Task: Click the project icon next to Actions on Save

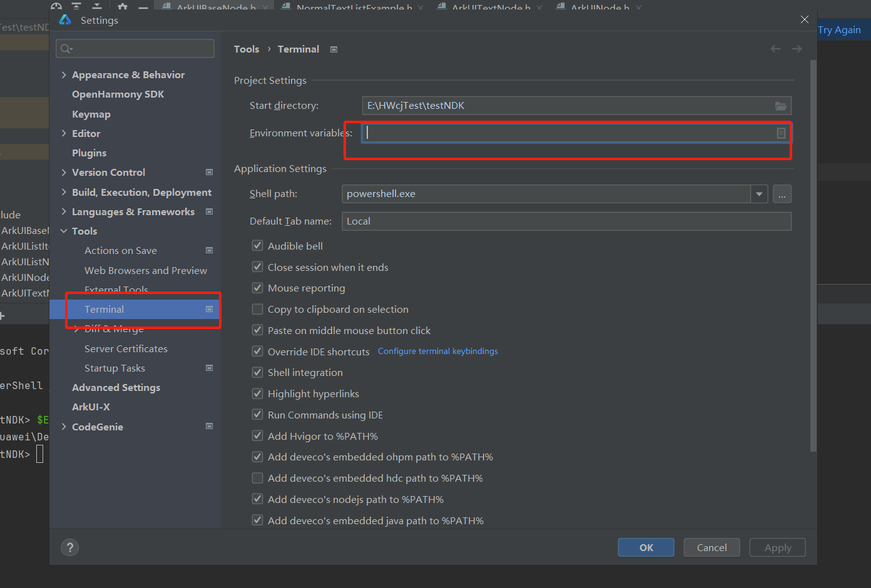Action: pos(209,250)
